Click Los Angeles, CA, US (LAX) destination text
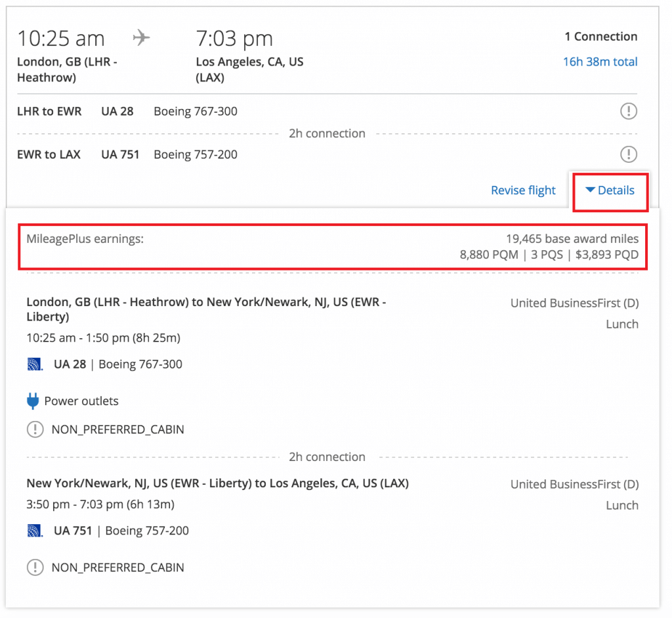The height and width of the screenshot is (618, 672). (x=249, y=70)
